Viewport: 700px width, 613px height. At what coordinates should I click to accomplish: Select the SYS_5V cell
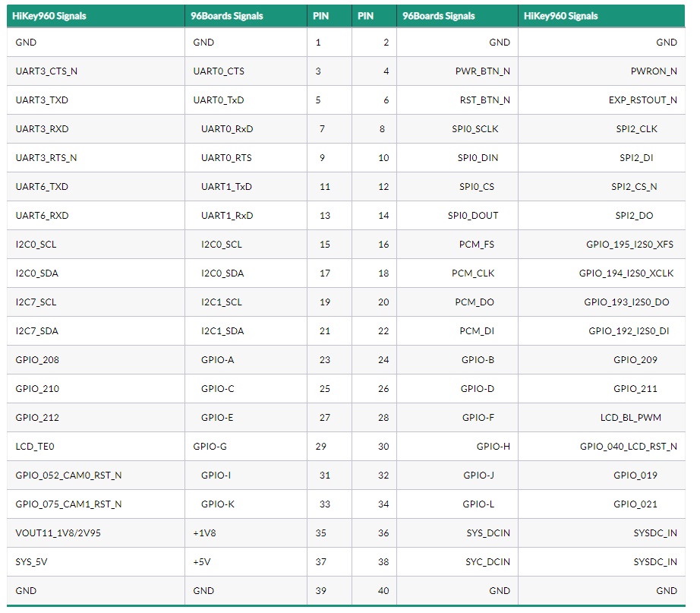pos(96,562)
